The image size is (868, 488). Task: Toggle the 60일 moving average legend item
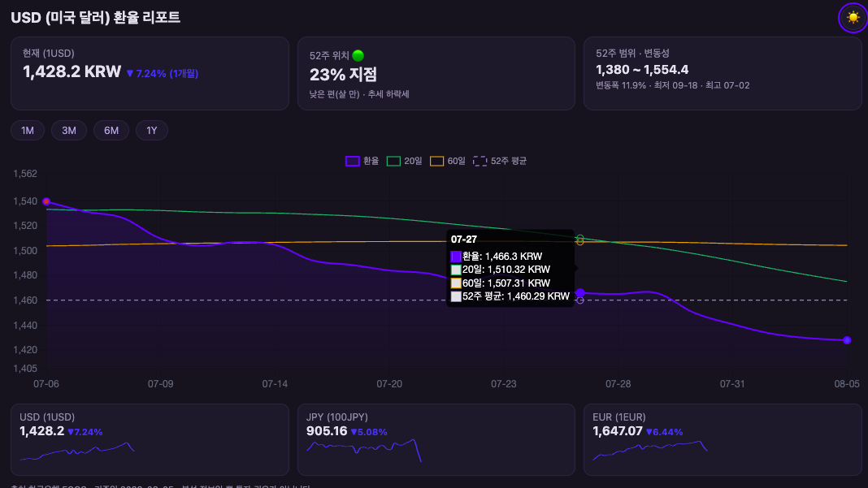point(447,161)
